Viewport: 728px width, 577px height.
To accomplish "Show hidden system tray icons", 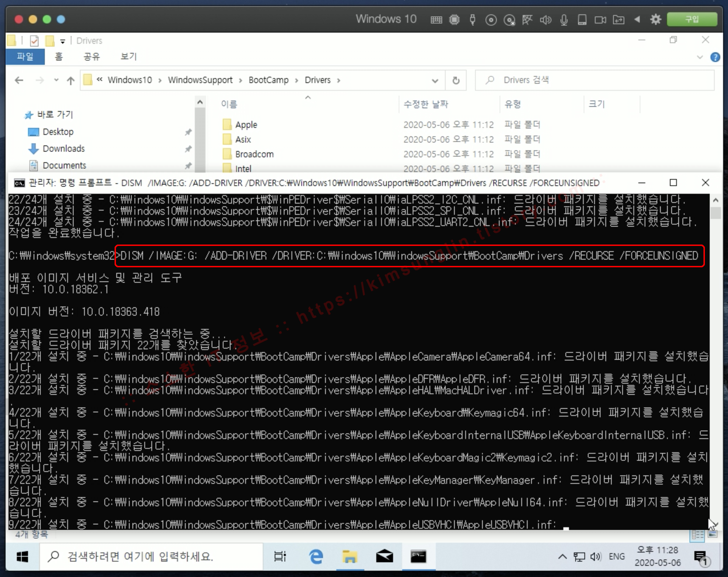I will 562,556.
